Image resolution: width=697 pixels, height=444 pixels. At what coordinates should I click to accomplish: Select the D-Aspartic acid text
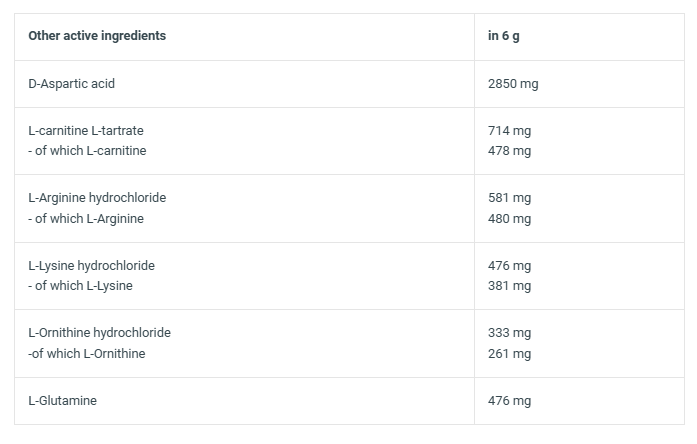tap(72, 84)
